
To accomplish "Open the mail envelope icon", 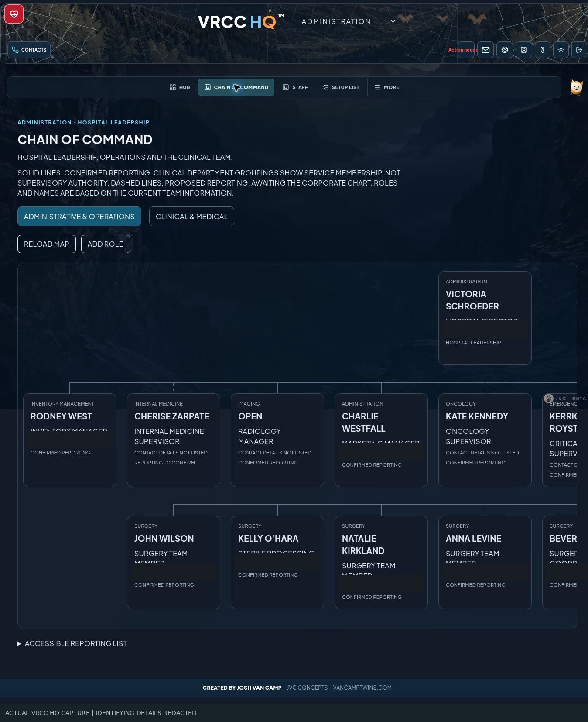I will click(485, 50).
